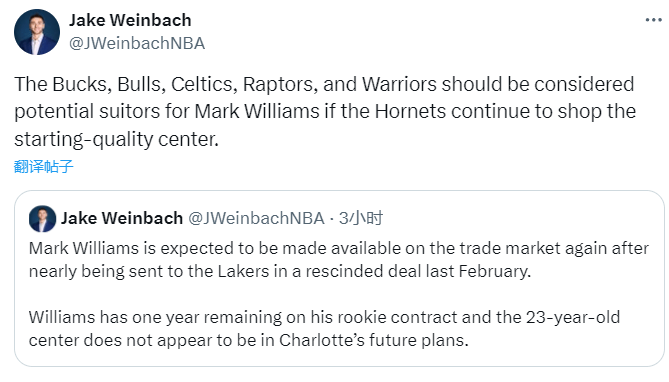
Task: Open the @JWeinbachNBA handle below the top name
Action: (x=137, y=43)
